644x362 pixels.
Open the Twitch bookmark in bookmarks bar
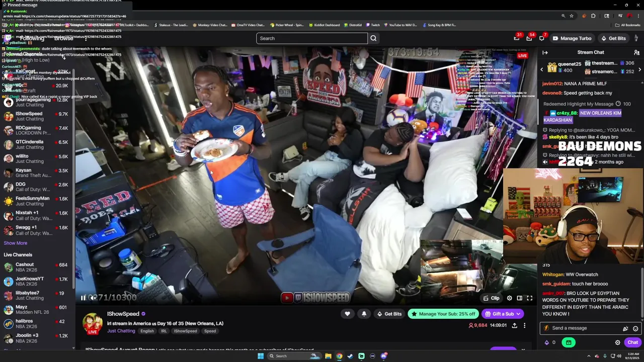pyautogui.click(x=373, y=25)
